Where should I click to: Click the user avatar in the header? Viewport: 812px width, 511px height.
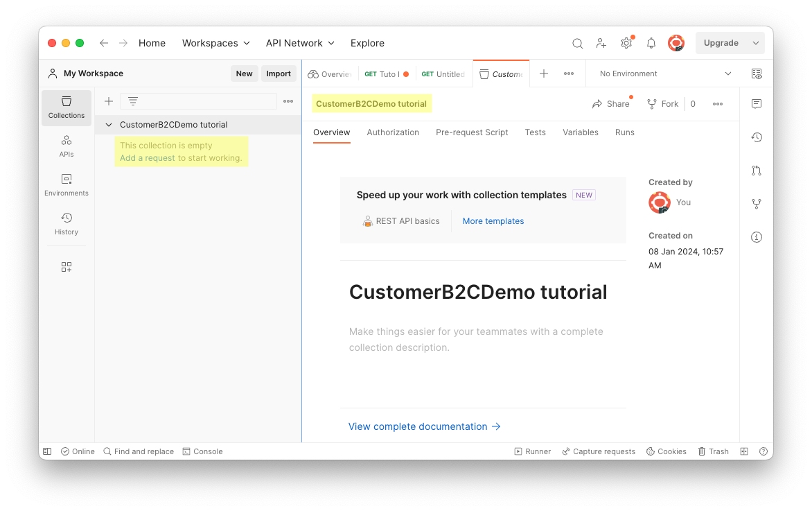coord(676,43)
